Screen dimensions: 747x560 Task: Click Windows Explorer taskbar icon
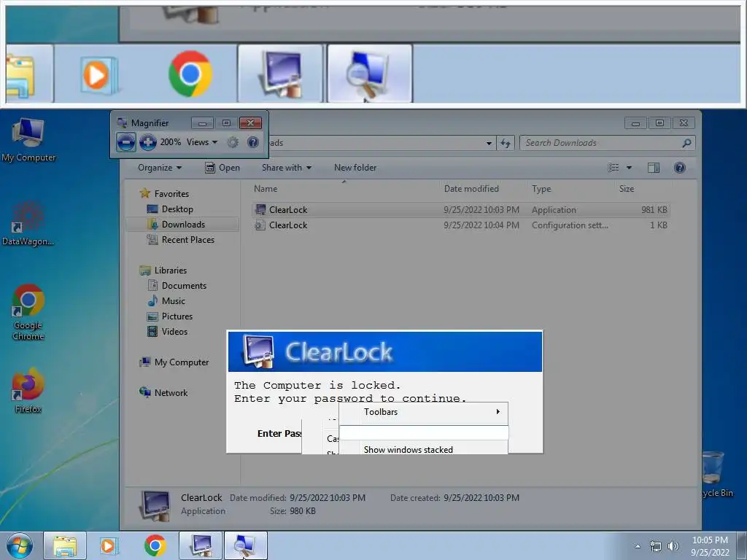[x=65, y=545]
